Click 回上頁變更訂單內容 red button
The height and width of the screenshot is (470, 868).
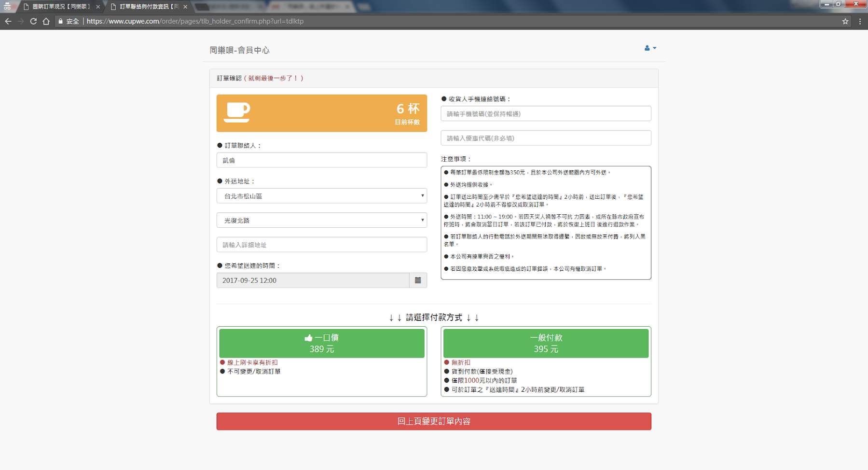pos(434,421)
